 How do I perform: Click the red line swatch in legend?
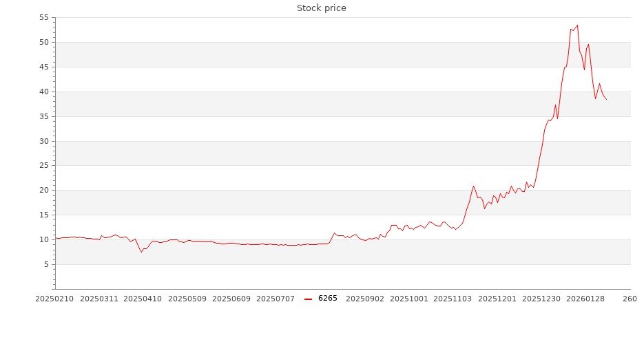pos(309,299)
